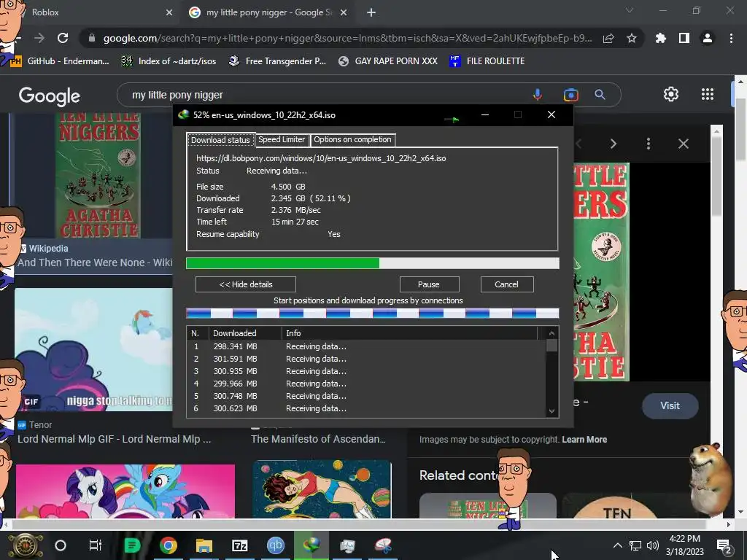
Task: Click the Chrome address bar URL
Action: pyautogui.click(x=347, y=38)
